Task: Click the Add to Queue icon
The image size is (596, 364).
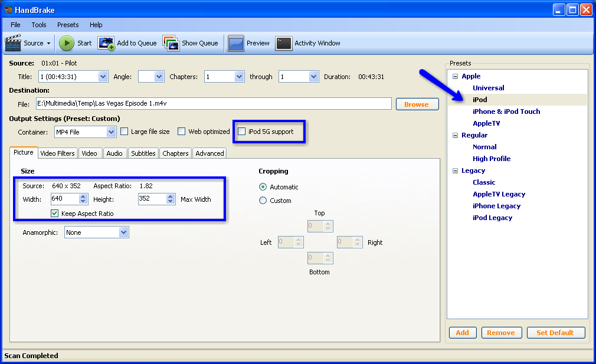Action: (x=106, y=43)
